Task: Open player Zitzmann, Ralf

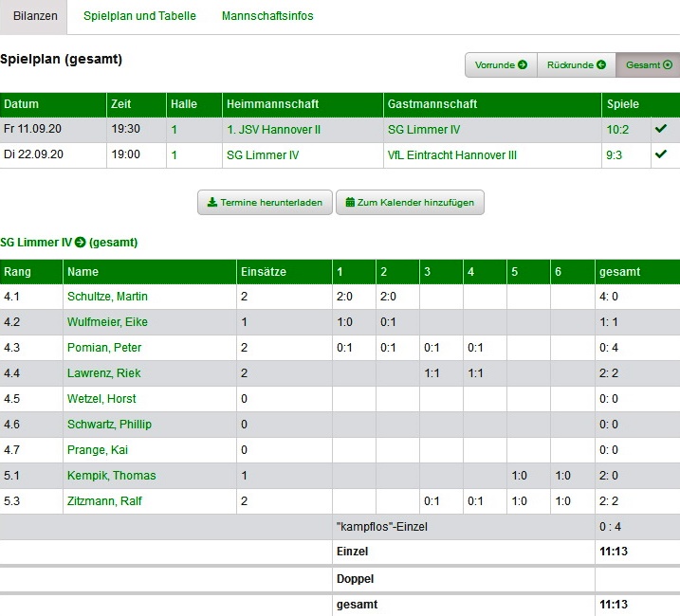Action: (104, 501)
